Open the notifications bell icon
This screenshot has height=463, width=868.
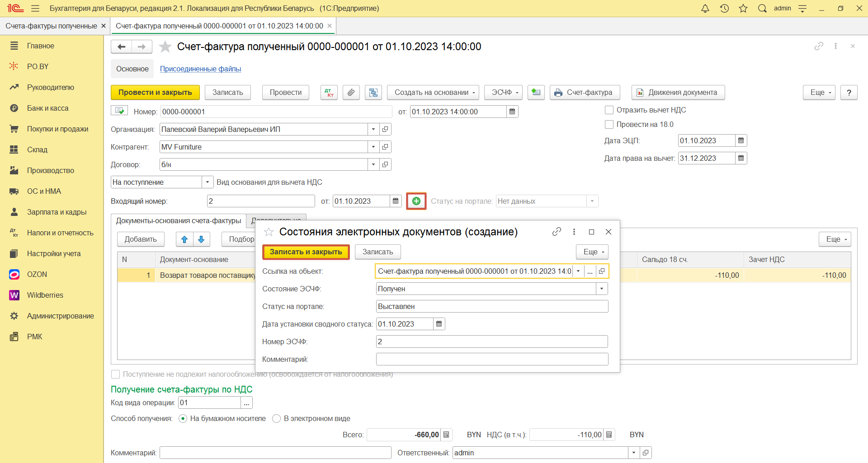[x=705, y=9]
